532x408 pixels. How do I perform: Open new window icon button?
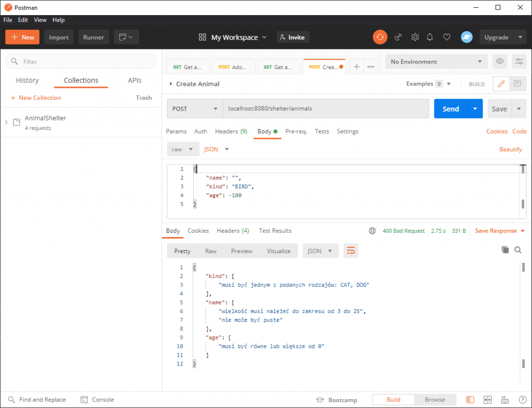click(126, 37)
